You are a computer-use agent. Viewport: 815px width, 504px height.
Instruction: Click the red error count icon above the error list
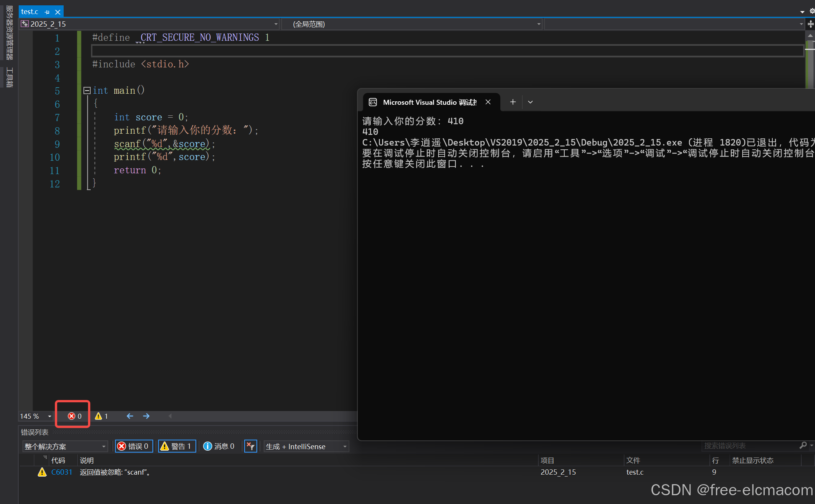(x=72, y=416)
